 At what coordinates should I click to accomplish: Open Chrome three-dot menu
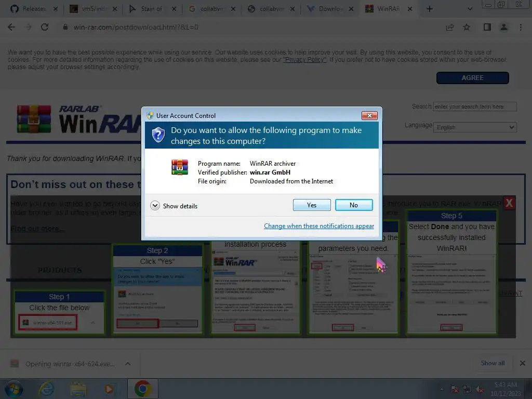tap(521, 27)
